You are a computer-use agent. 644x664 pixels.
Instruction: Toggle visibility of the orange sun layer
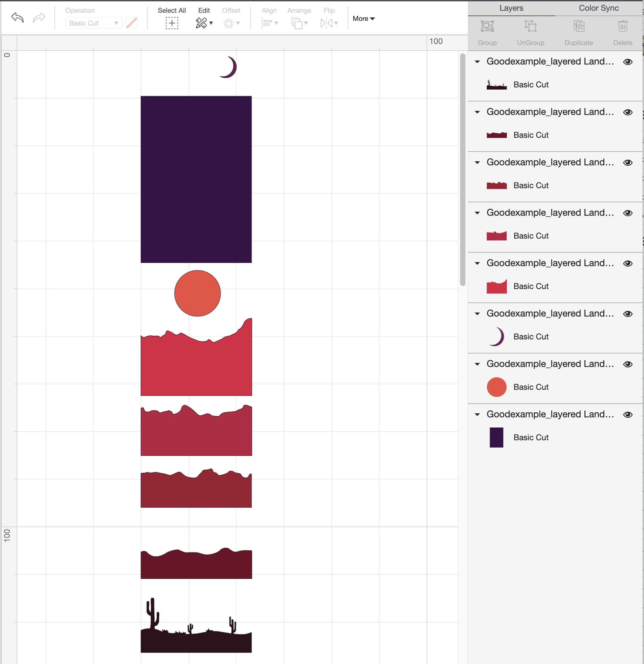pyautogui.click(x=628, y=364)
